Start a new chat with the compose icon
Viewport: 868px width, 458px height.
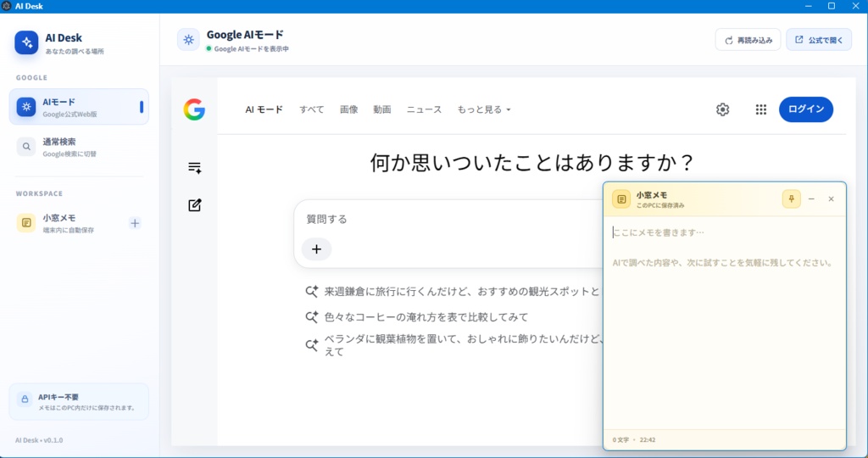194,205
